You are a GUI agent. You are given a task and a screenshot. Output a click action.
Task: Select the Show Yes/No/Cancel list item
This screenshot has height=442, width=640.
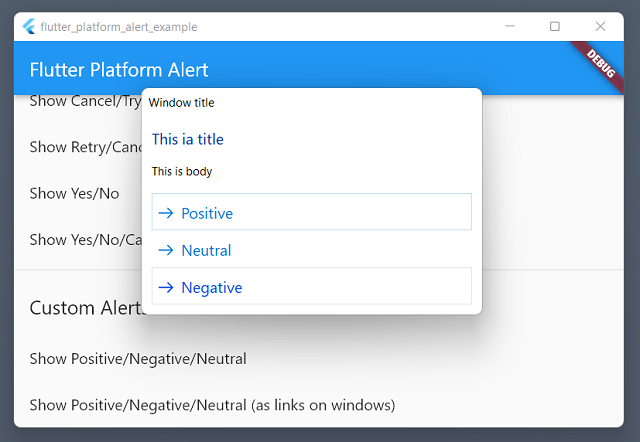click(x=85, y=240)
